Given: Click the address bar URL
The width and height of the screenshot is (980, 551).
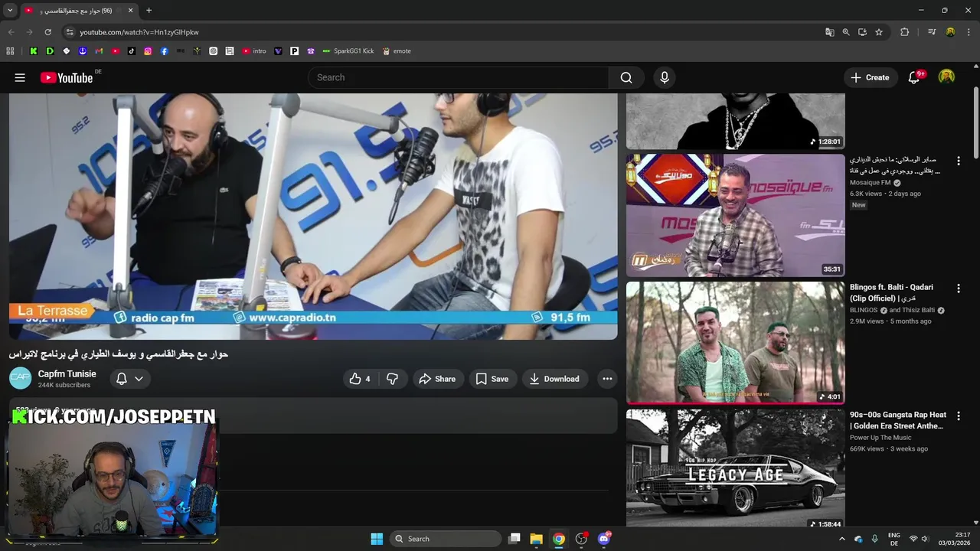Looking at the screenshot, I should point(139,32).
